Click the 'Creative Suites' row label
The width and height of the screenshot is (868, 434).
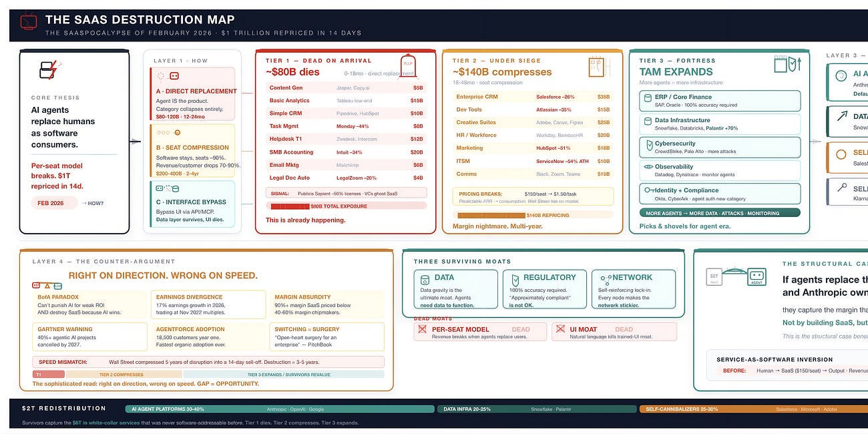pyautogui.click(x=476, y=122)
